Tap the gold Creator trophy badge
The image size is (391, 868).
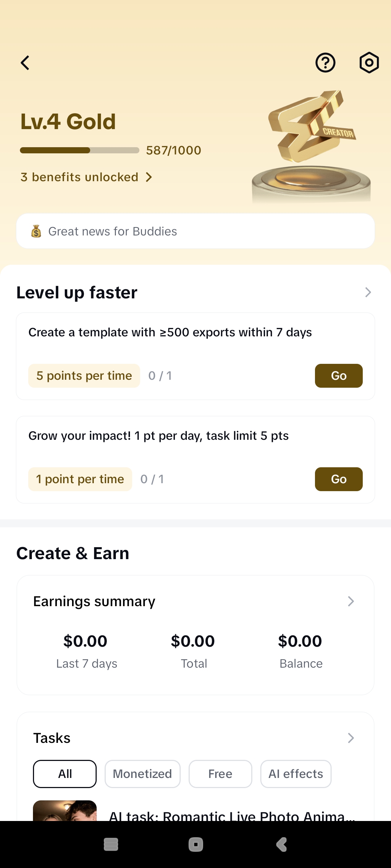pyautogui.click(x=311, y=145)
